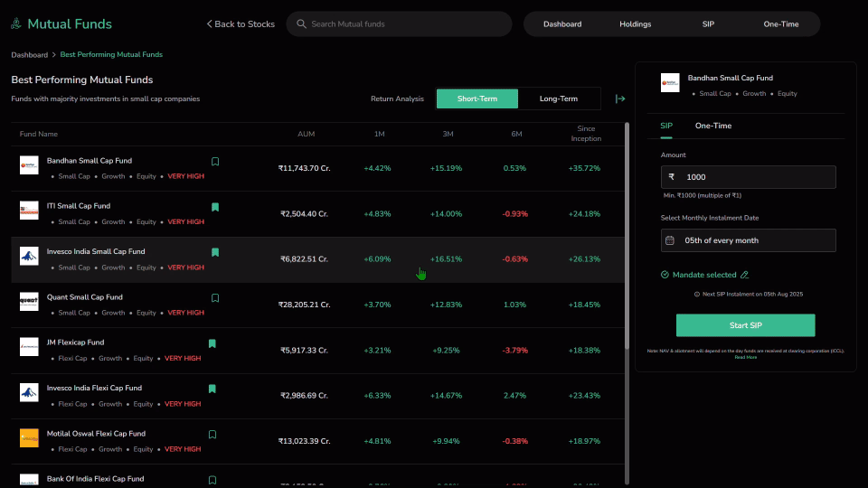Screen dimensions: 868x488
Task: Click the Fund Name column header
Action: click(39, 135)
